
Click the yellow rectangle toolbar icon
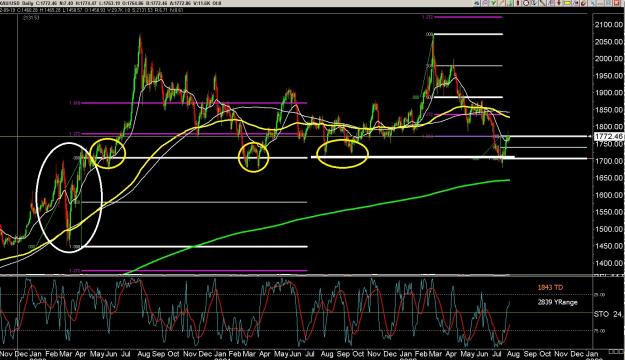click(567, 3)
